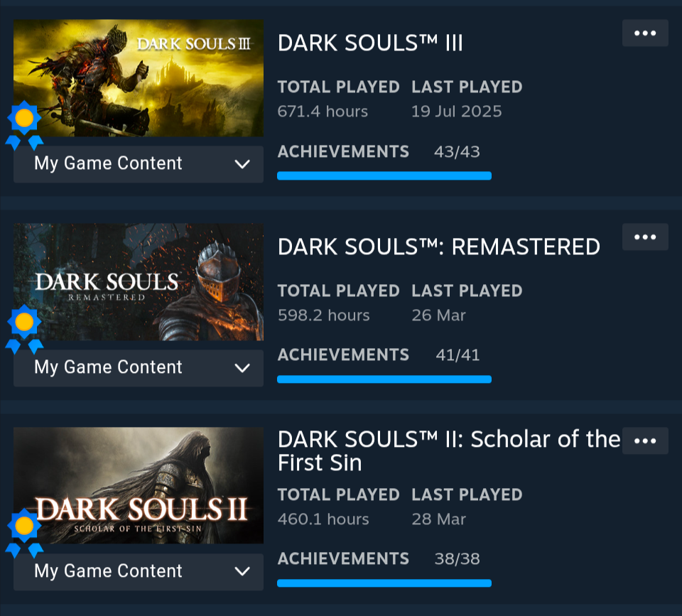
Task: Open the Dark Souls II ellipsis menu
Action: tap(645, 441)
